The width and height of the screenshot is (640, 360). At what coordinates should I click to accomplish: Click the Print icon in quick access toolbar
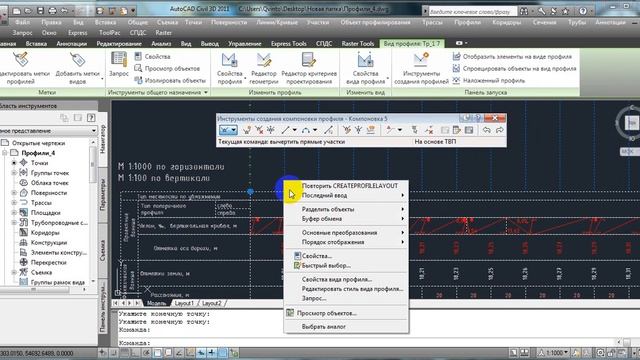coord(52,11)
